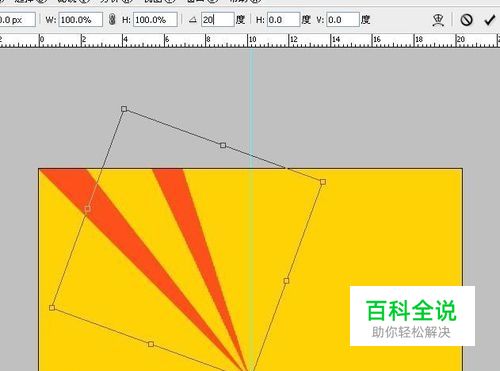500x371 pixels.
Task: Switch to warp mode using the warp icon
Action: pyautogui.click(x=438, y=20)
